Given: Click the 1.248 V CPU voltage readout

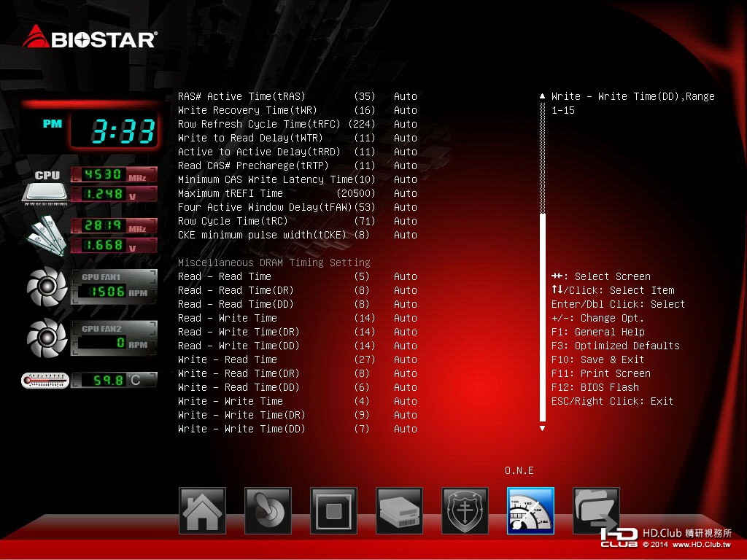Looking at the screenshot, I should click(x=115, y=194).
